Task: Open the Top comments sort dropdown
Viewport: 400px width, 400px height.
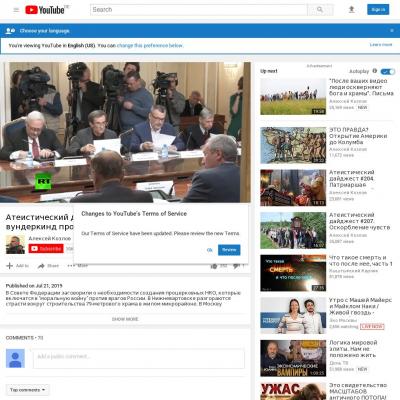Action: coord(27,390)
